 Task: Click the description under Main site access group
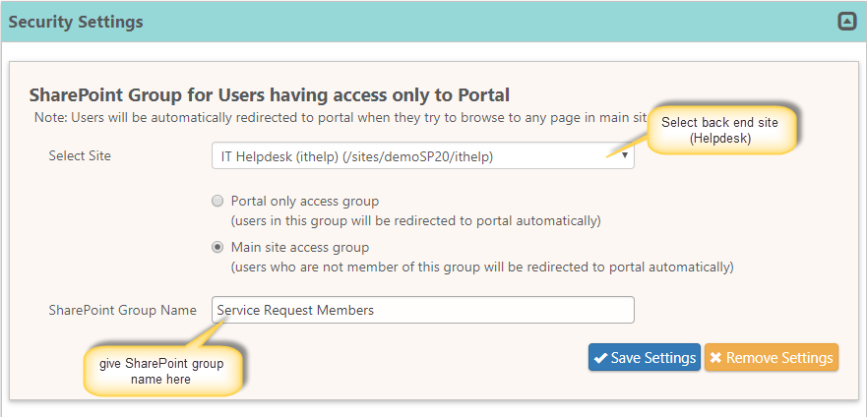coord(482,267)
